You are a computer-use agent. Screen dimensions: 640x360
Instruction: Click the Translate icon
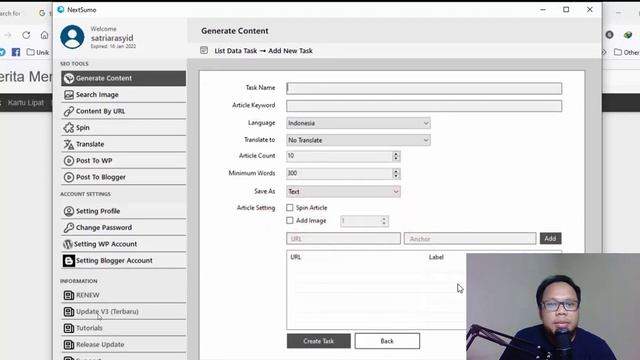point(69,144)
